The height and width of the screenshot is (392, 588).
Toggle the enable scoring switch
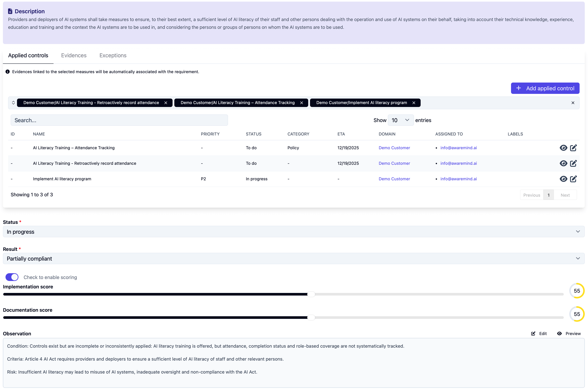pyautogui.click(x=12, y=277)
